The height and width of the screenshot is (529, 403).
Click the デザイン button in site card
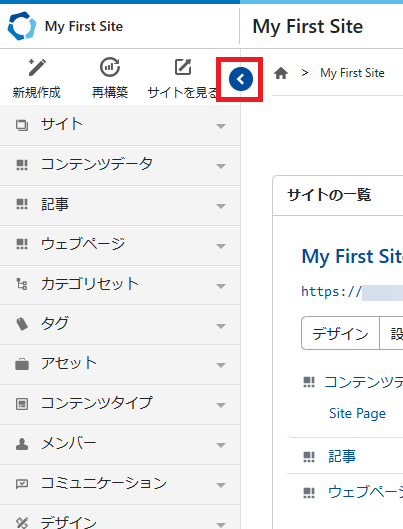[x=340, y=333]
